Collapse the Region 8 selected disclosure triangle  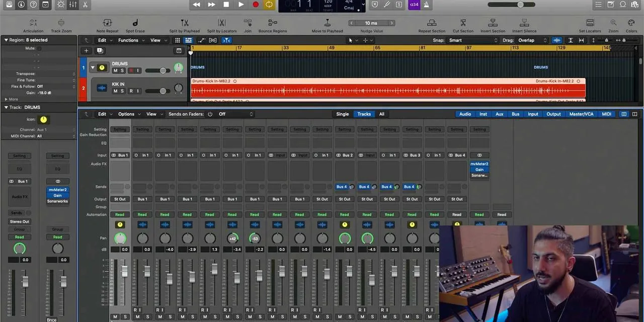[x=6, y=40]
